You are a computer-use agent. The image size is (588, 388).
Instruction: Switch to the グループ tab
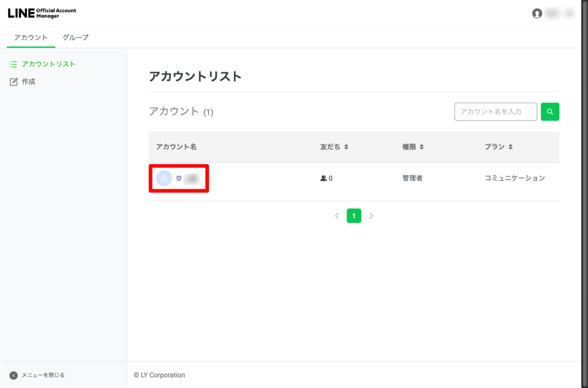(76, 37)
